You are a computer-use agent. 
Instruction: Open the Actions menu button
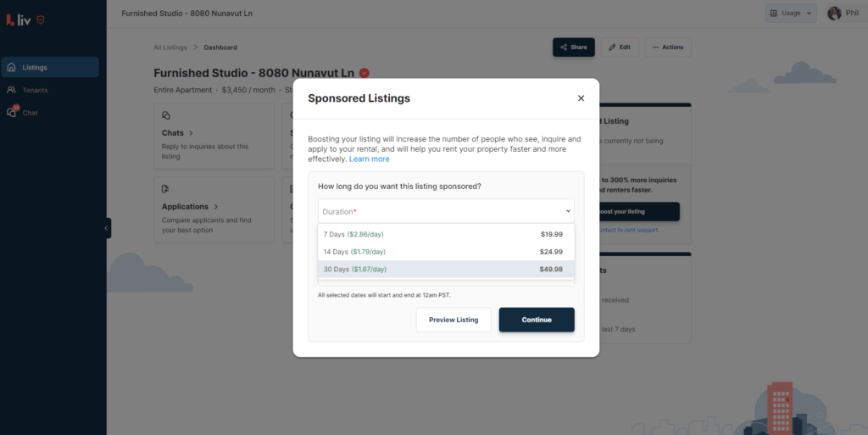tap(668, 47)
